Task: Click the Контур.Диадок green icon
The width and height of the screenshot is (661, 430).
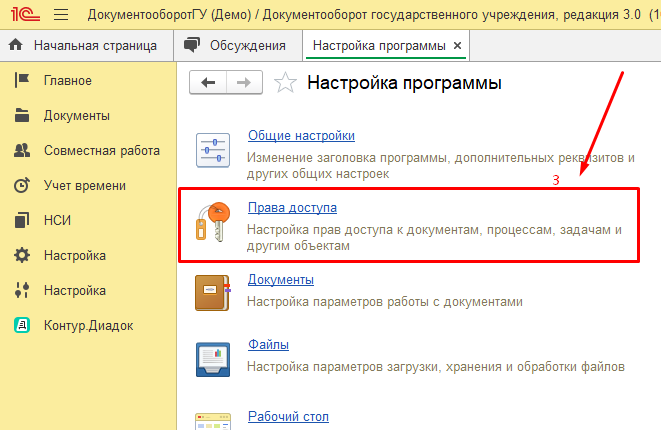Action: pyautogui.click(x=22, y=325)
